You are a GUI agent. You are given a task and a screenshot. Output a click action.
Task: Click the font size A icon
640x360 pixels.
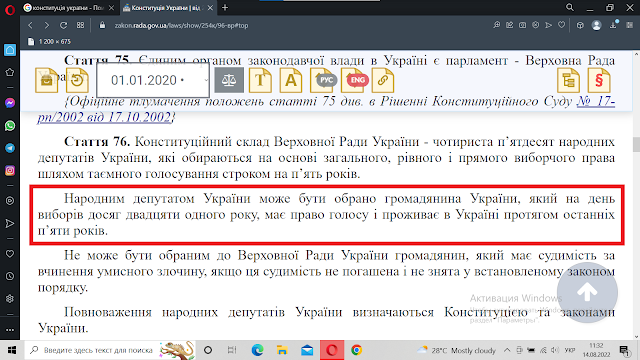(291, 80)
